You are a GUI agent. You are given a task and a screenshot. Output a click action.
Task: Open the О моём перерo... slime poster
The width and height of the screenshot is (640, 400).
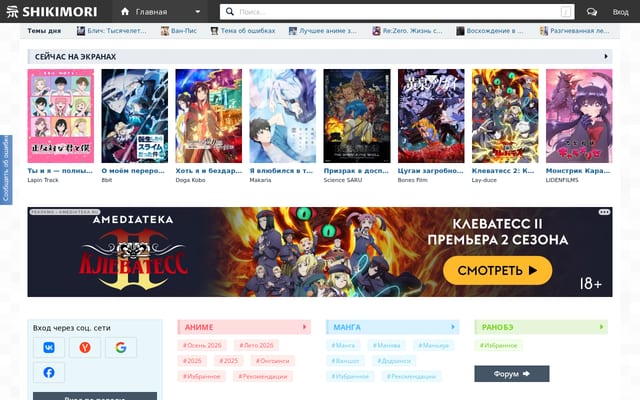coord(134,116)
